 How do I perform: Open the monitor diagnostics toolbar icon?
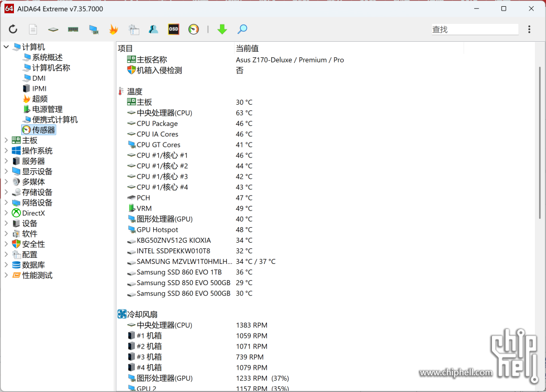(x=94, y=30)
